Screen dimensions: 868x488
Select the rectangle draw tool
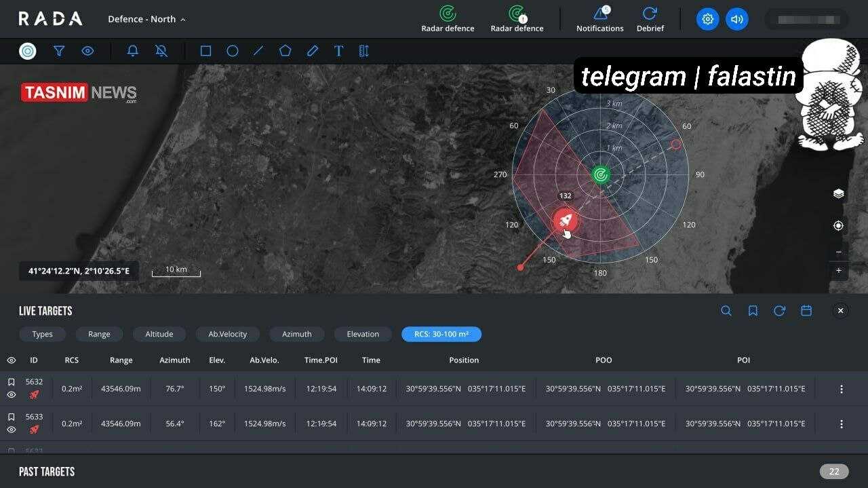205,51
